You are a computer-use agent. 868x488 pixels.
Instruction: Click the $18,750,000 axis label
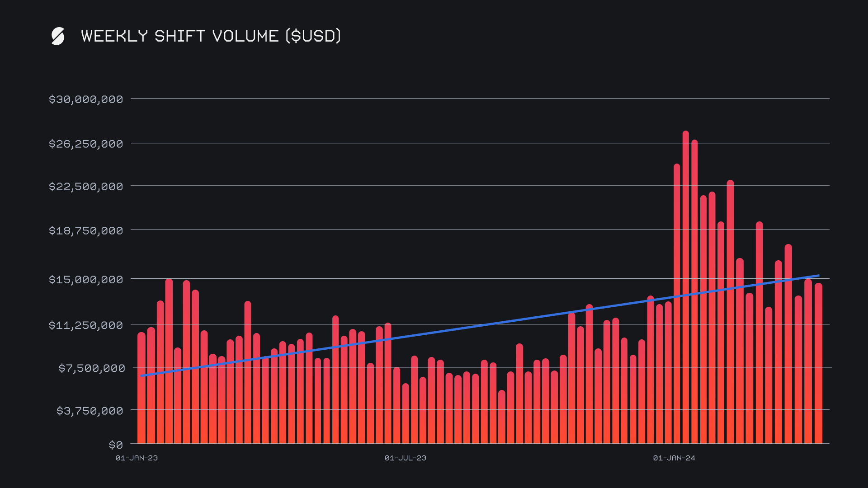86,231
